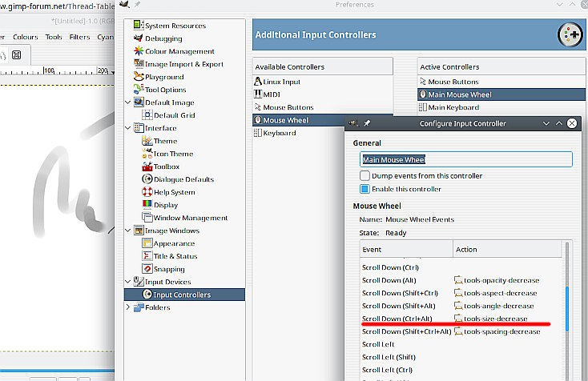Click Interface icon in tree
Screen dimensions: 588x381
139,128
